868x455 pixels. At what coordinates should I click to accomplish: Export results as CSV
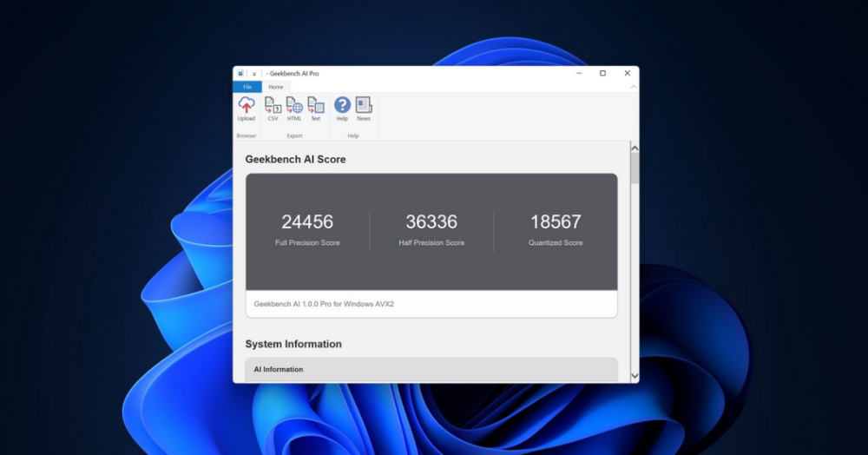pos(273,109)
